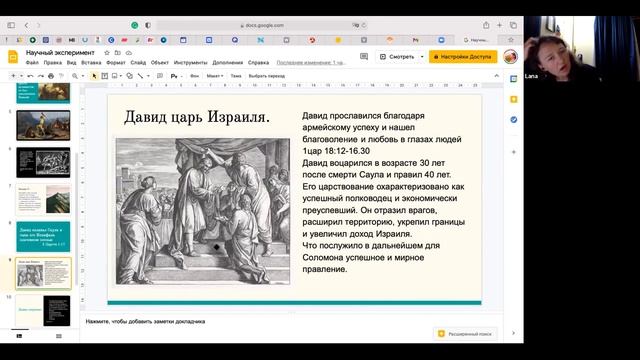Click the add comment toolbar icon
The height and width of the screenshot is (360, 640).
[x=160, y=76]
